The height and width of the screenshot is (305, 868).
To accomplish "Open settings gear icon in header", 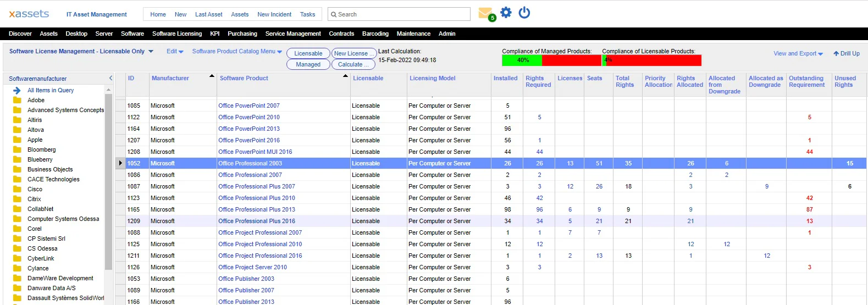I will 506,13.
